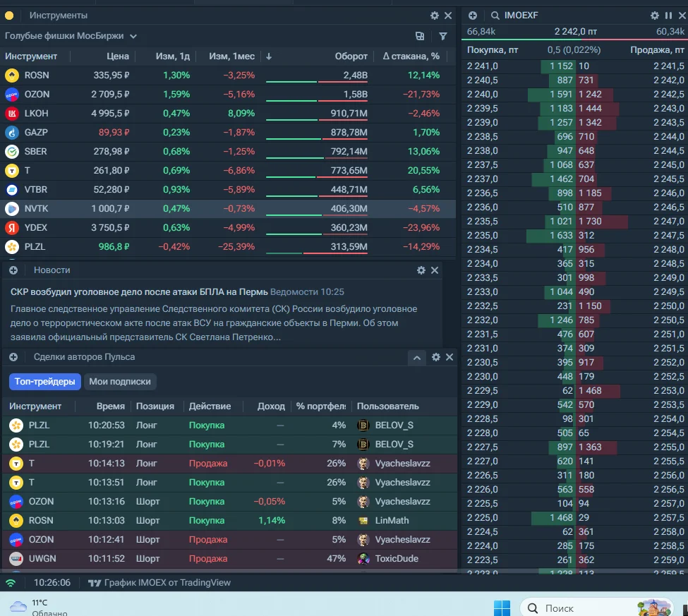
Task: Switch to Топ-трейдеры tab
Action: click(x=44, y=382)
